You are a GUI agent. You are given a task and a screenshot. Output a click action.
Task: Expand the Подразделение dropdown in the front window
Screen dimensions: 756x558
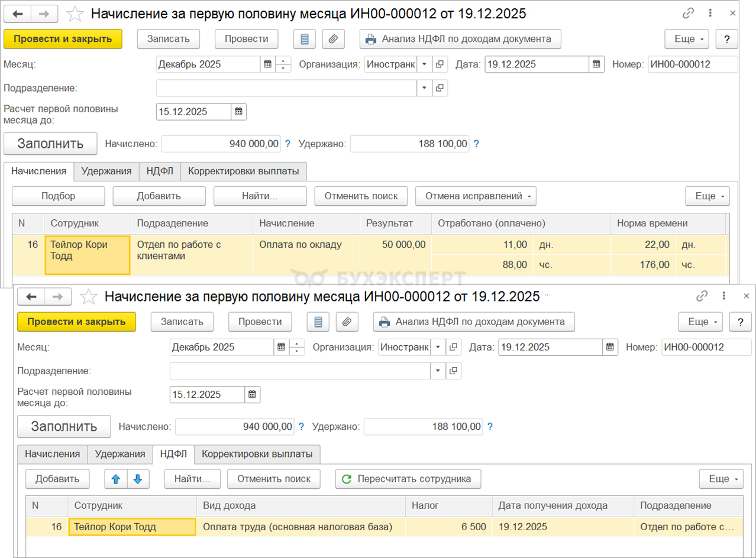point(438,371)
